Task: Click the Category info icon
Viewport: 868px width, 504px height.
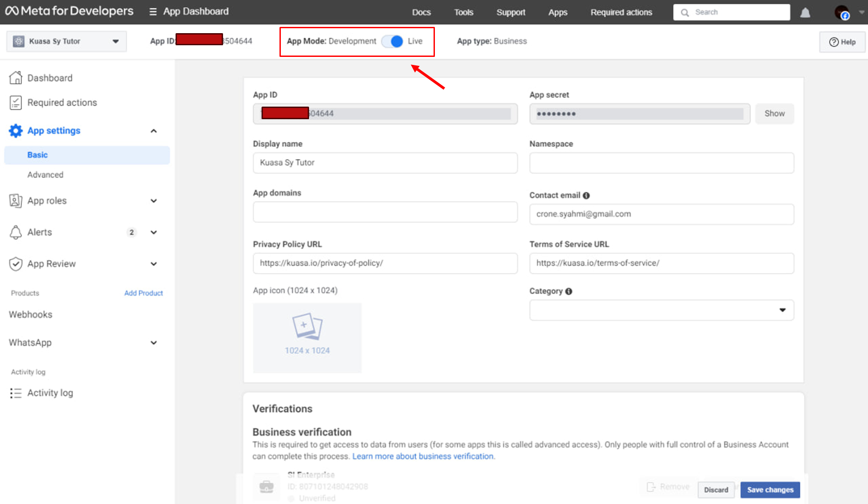Action: click(569, 291)
